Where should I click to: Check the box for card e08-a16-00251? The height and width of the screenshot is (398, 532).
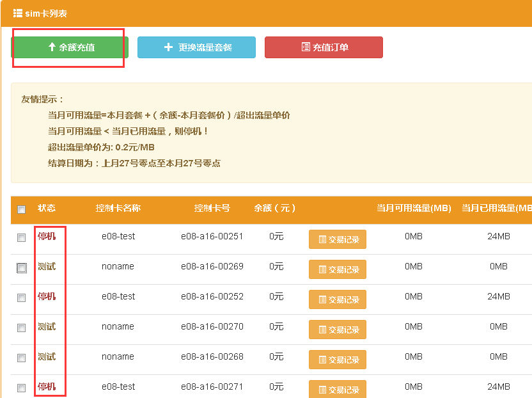21,237
